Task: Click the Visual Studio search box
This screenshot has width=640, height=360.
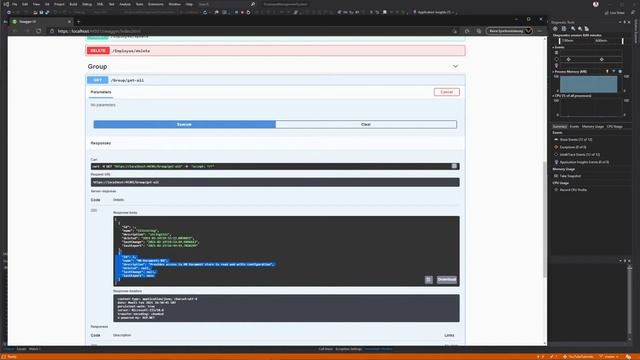Action: point(227,4)
